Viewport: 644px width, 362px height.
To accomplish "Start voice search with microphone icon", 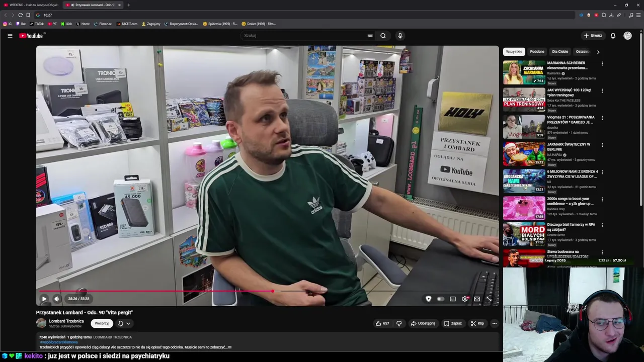I will 400,36.
